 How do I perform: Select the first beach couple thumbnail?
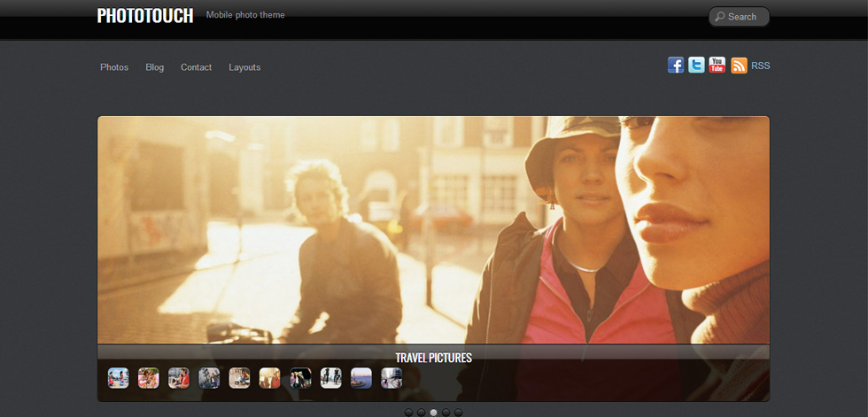click(x=119, y=378)
